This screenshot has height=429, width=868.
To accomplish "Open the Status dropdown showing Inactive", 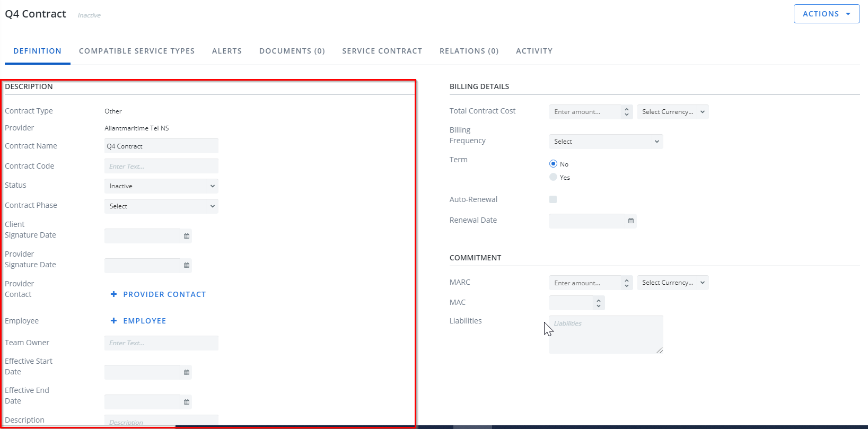I will click(161, 186).
